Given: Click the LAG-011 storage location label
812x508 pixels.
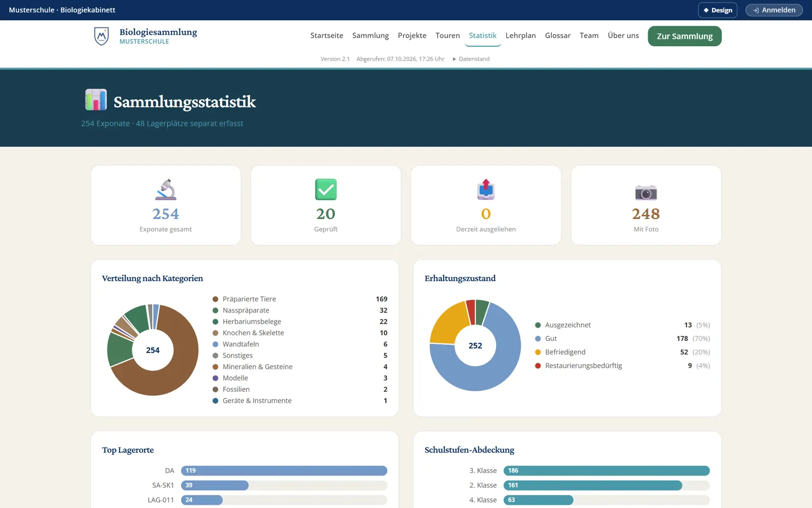Looking at the screenshot, I should 161,500.
